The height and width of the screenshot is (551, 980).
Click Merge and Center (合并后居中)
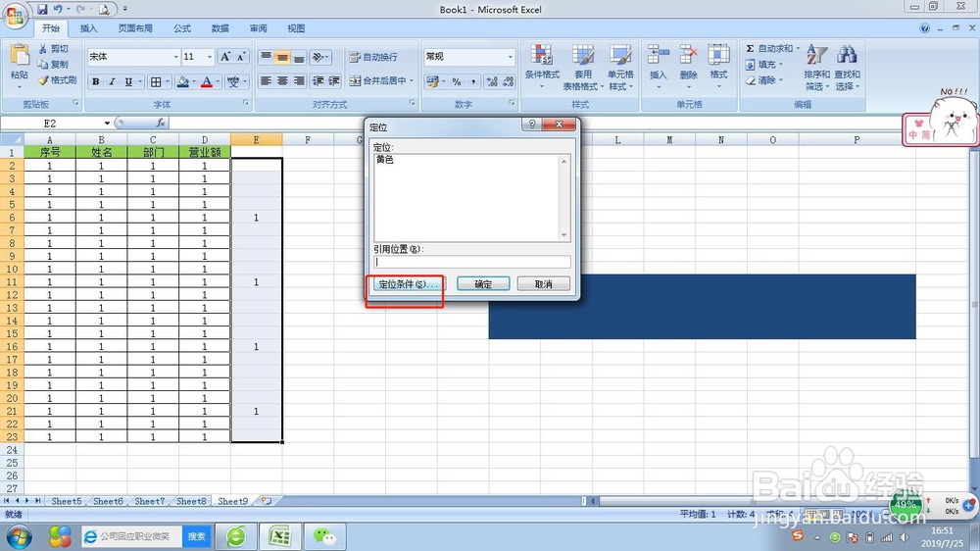[x=378, y=80]
